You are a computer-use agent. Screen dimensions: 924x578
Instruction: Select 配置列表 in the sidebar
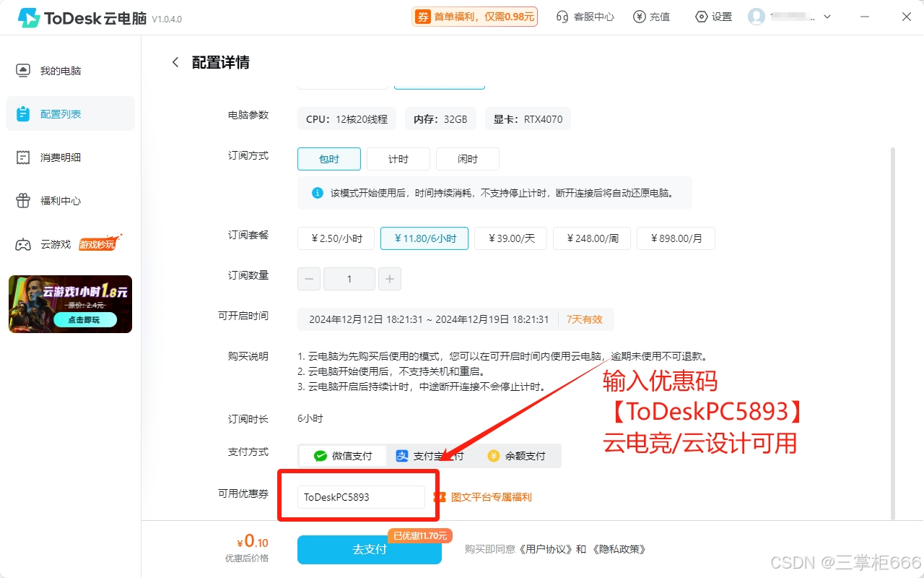point(70,114)
